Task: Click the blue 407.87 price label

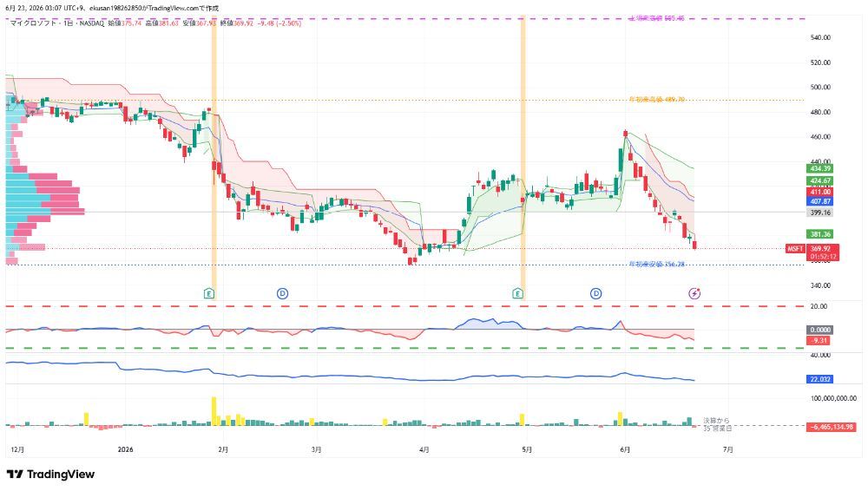Action: pyautogui.click(x=820, y=201)
